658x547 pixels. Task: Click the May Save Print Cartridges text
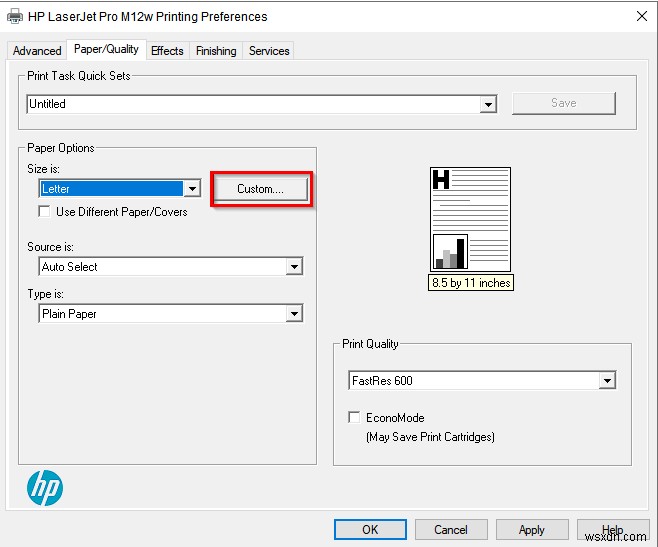[430, 437]
